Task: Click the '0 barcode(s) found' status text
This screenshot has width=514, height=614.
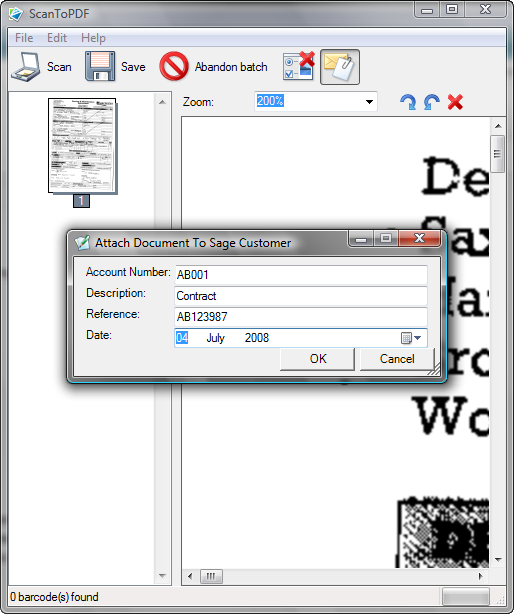Action: coord(54,597)
